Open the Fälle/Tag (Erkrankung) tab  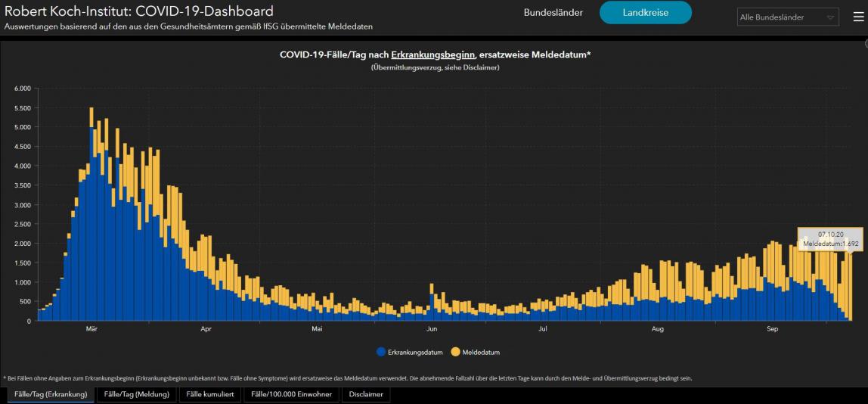click(x=51, y=394)
